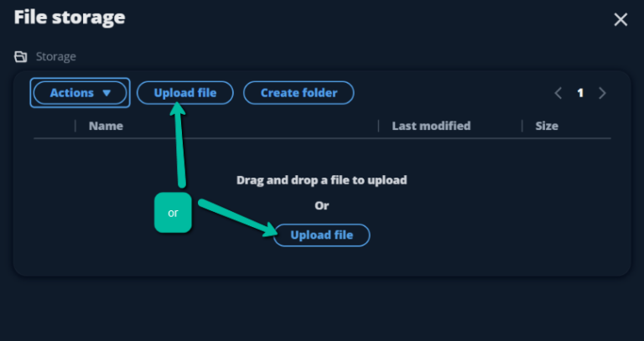Click the File storage title
This screenshot has width=644, height=341.
[x=70, y=18]
